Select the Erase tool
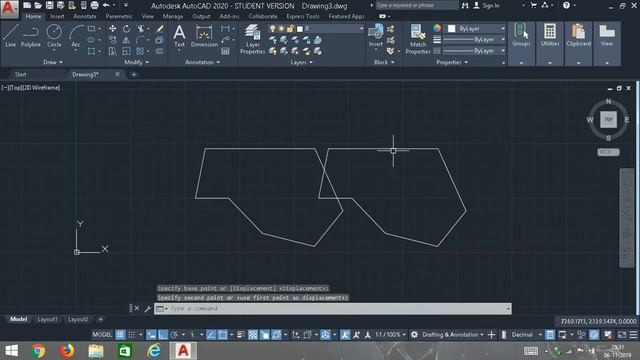Screen dimensions: 640x360 [x=160, y=29]
